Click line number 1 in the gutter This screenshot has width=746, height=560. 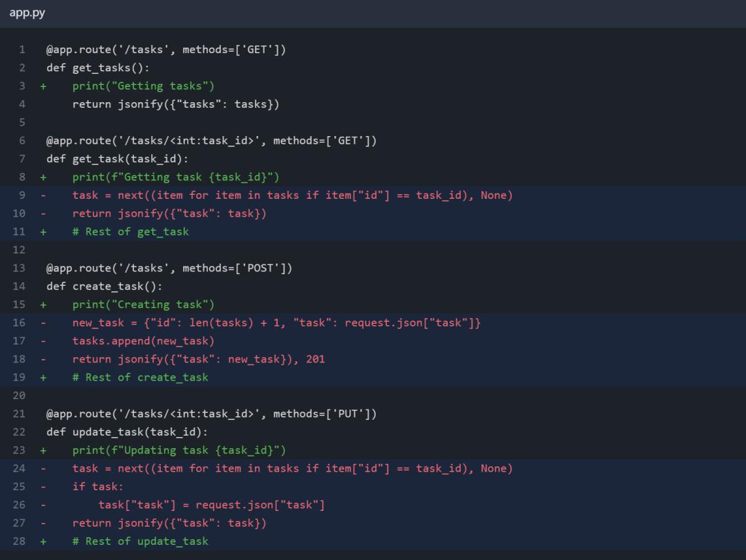coord(22,50)
